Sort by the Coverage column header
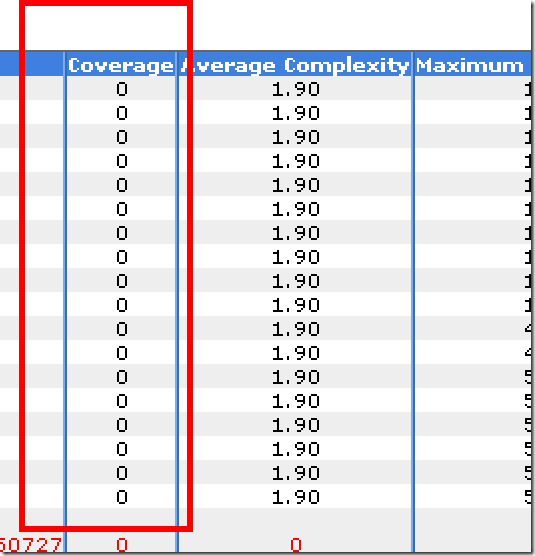The image size is (535, 556). click(121, 65)
